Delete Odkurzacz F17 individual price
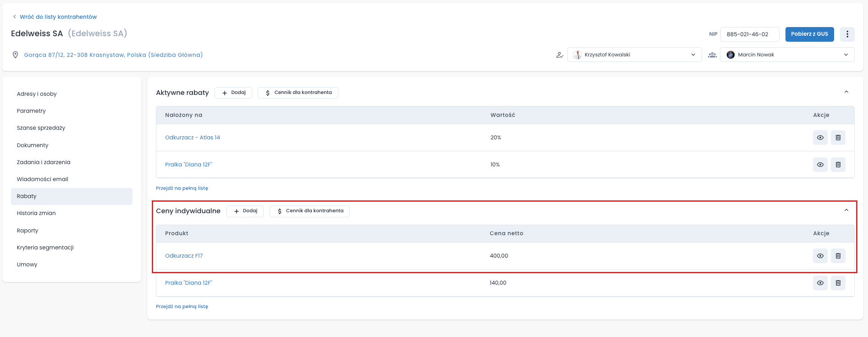868x337 pixels. tap(838, 256)
